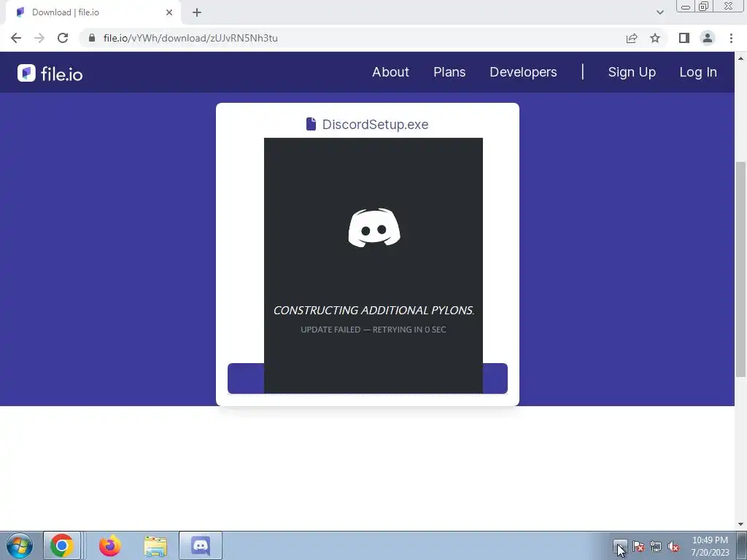Click the Update Failed retrying message
Image resolution: width=747 pixels, height=560 pixels.
pos(373,330)
